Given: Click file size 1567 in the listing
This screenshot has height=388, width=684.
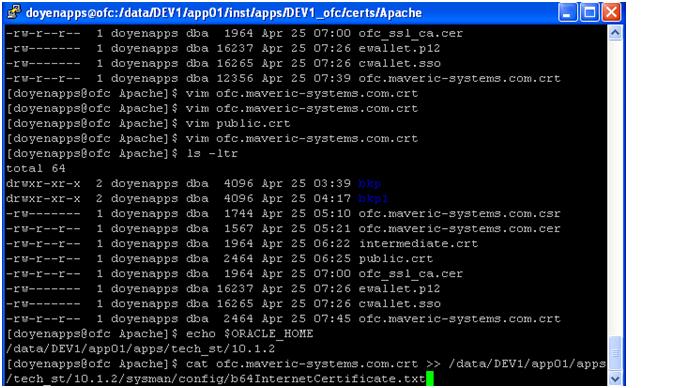Looking at the screenshot, I should [238, 229].
